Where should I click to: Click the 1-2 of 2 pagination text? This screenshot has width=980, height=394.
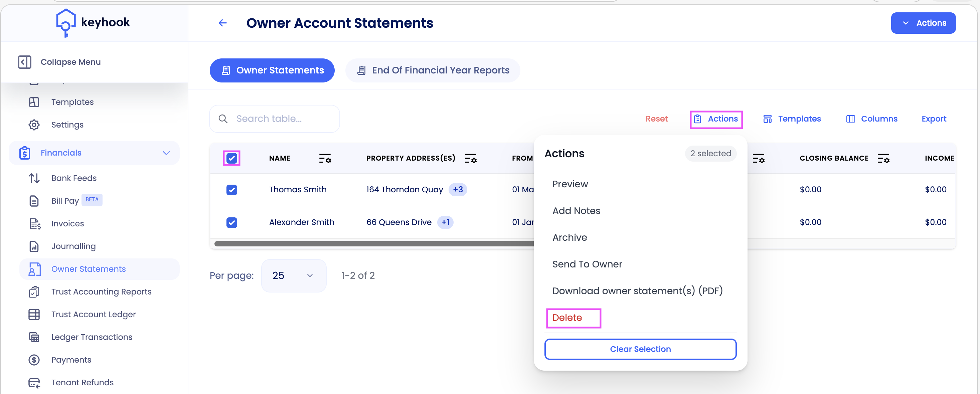click(358, 276)
